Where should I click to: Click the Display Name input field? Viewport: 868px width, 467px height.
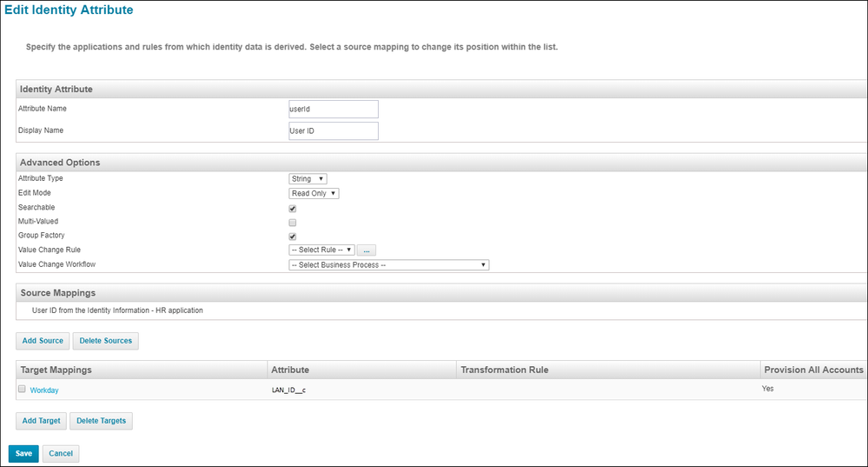coord(334,131)
